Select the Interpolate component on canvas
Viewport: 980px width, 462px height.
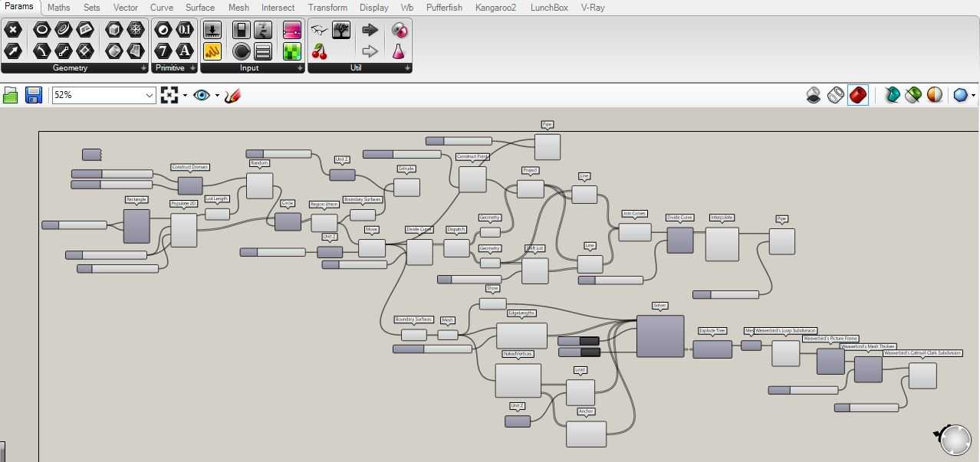tap(722, 244)
